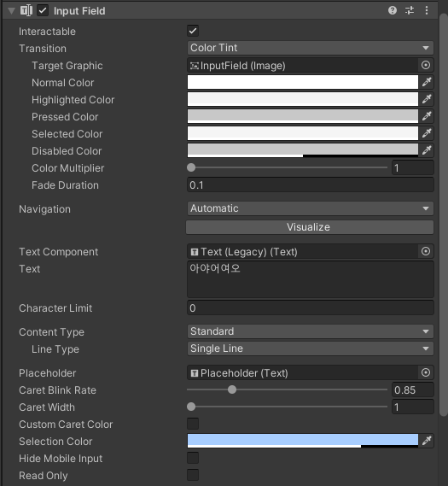Enable the Read Only checkbox
The width and height of the screenshot is (448, 486).
(x=193, y=475)
